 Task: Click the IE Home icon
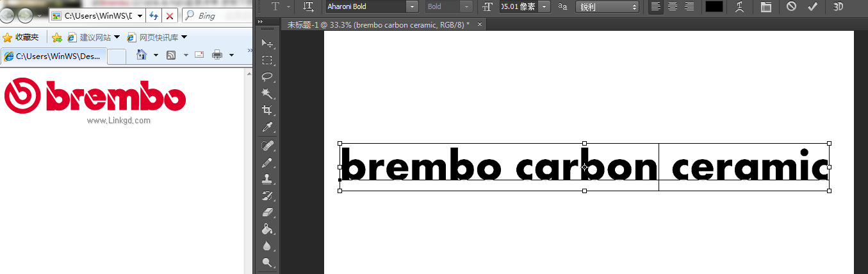[x=142, y=55]
